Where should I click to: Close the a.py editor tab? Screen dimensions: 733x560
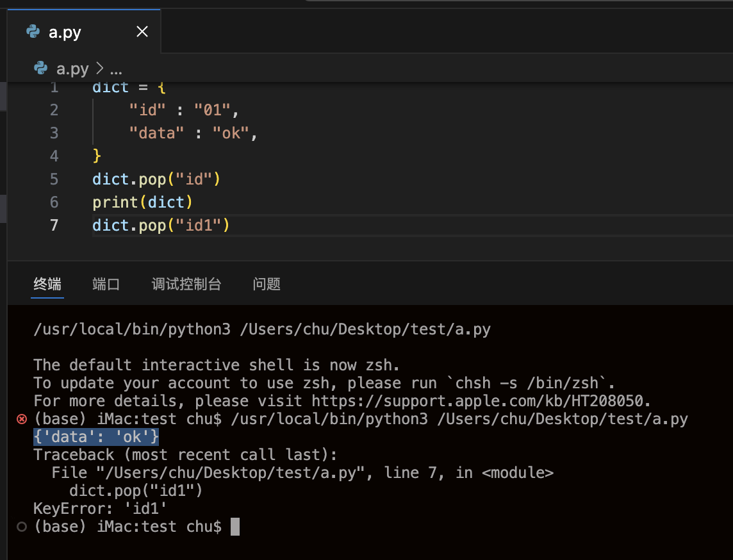(142, 31)
